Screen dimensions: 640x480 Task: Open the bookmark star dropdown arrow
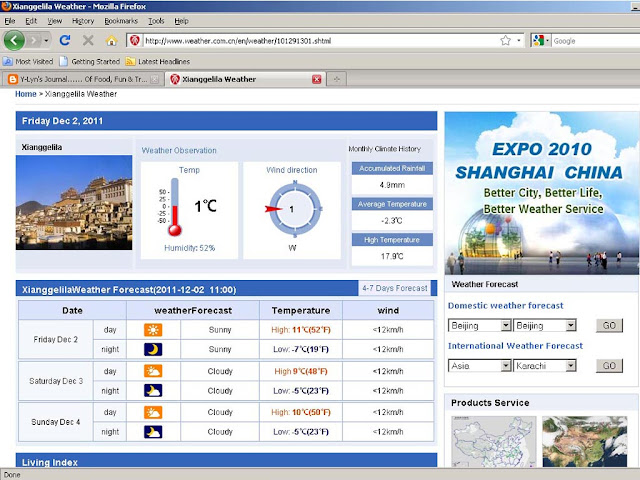pos(519,40)
